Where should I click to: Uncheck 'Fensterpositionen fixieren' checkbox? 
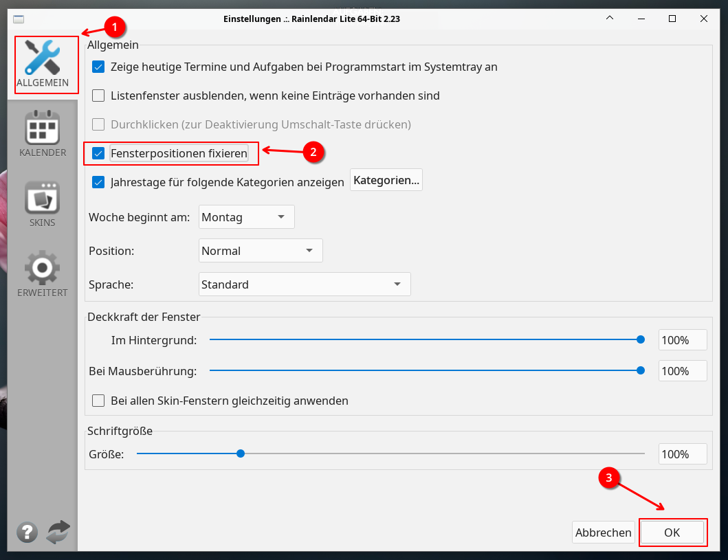(98, 154)
